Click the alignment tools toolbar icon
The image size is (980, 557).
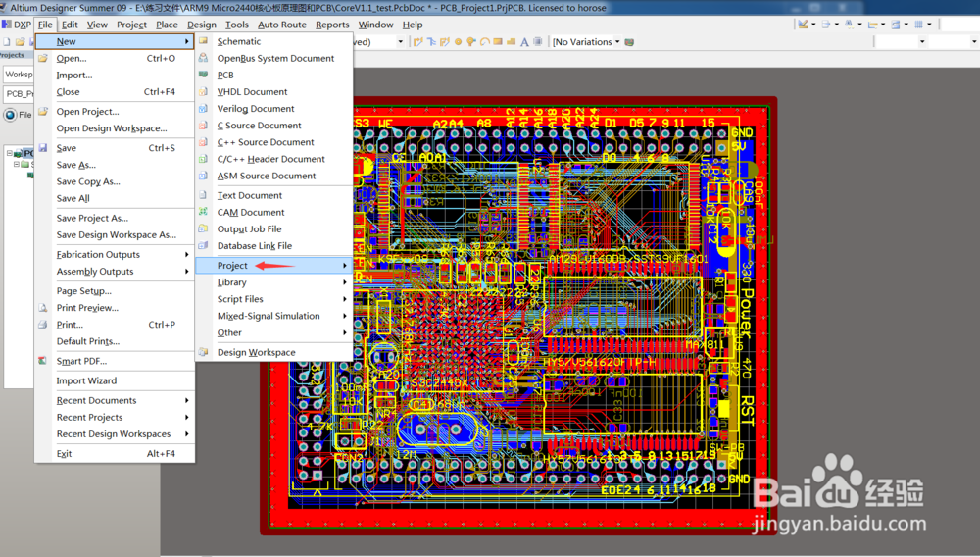coord(825,24)
